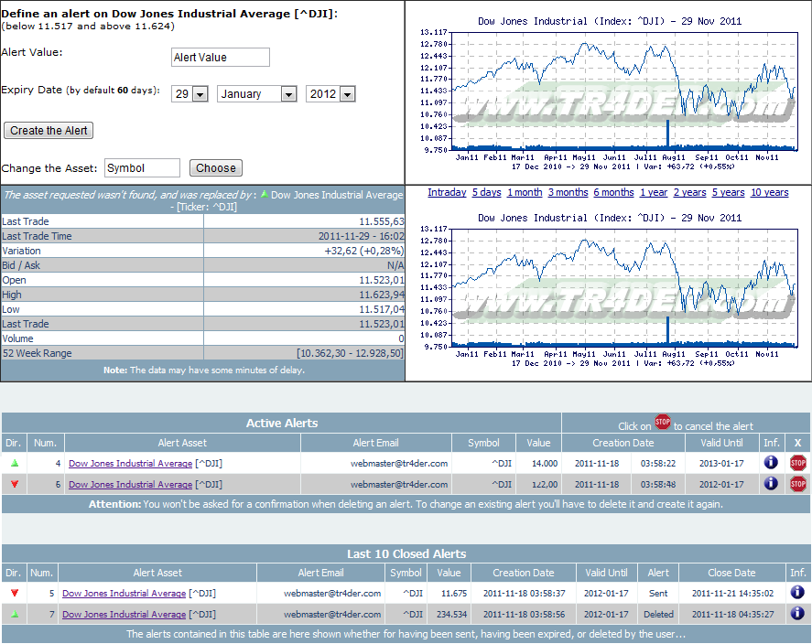Focus the Symbol input field

click(143, 168)
